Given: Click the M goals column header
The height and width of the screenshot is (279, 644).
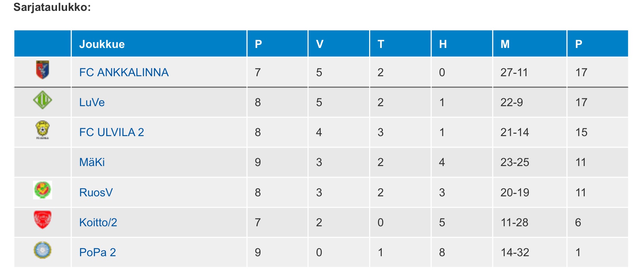Looking at the screenshot, I should click(x=505, y=44).
